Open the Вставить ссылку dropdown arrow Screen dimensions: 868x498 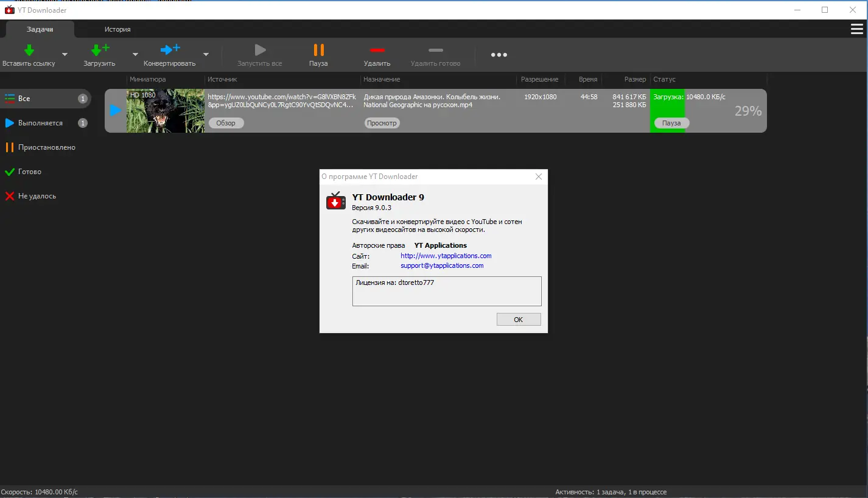pos(65,54)
